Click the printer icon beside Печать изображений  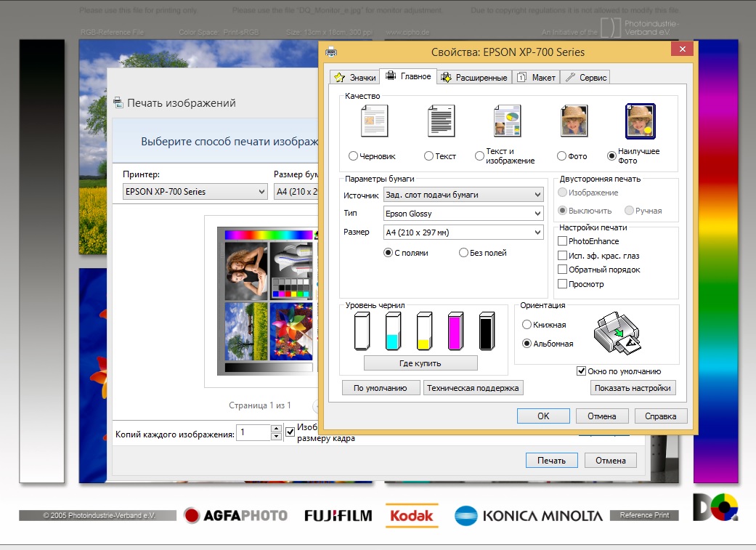pos(118,102)
